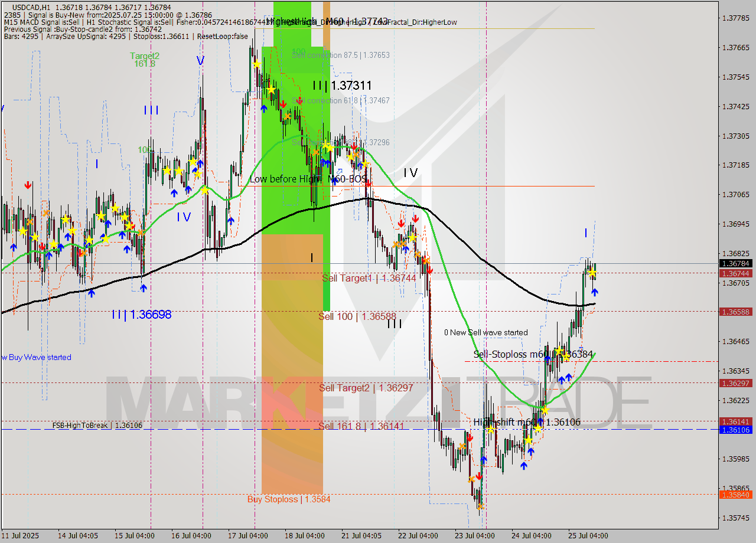Click the 22 Jul 04:00 date axis label
The width and height of the screenshot is (756, 543).
418,536
